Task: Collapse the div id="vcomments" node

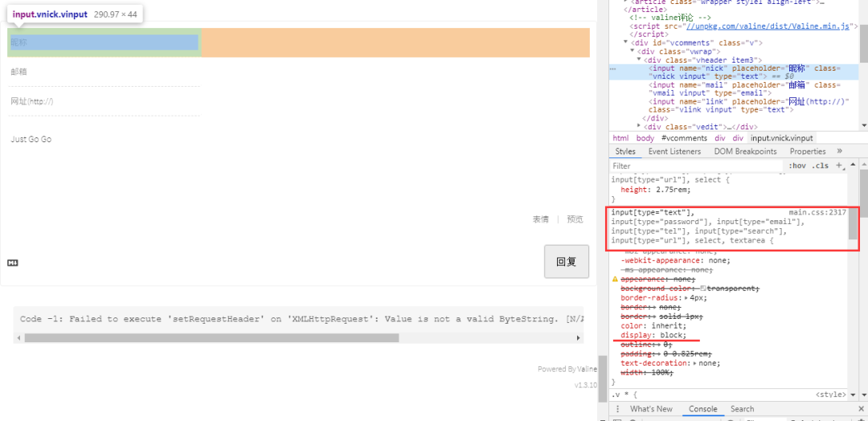Action: tap(625, 43)
